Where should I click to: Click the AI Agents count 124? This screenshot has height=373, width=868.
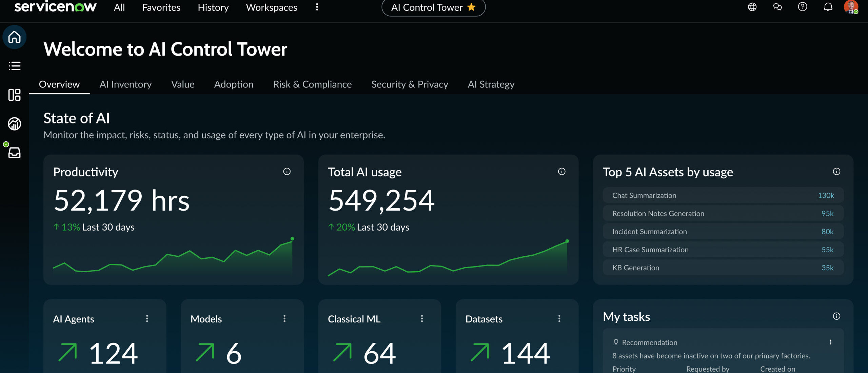tap(113, 353)
